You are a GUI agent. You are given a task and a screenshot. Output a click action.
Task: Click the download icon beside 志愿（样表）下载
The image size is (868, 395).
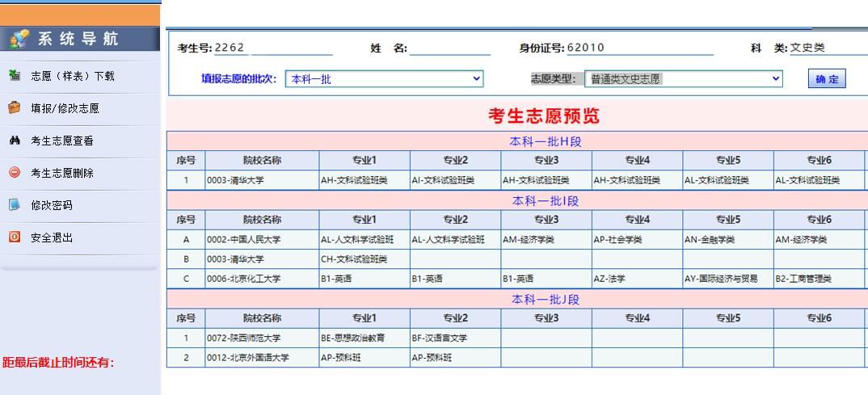pos(15,76)
